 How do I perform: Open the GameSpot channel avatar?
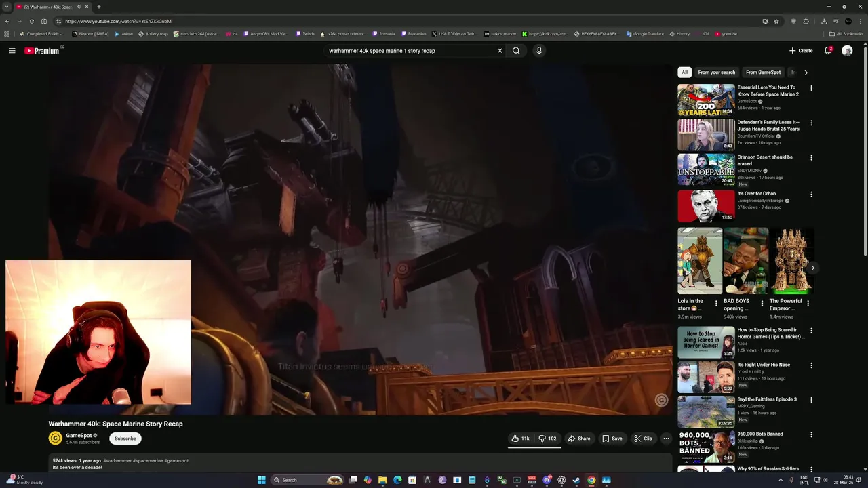(x=56, y=439)
